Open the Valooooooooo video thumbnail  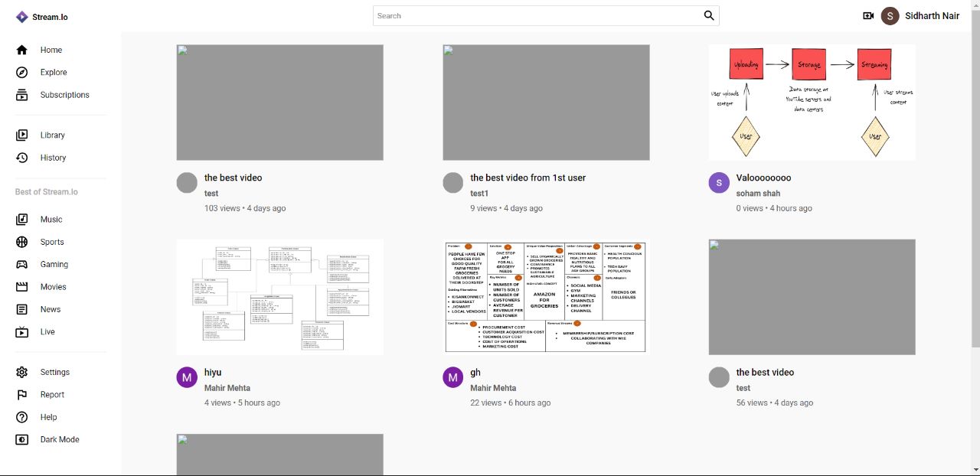tap(812, 102)
